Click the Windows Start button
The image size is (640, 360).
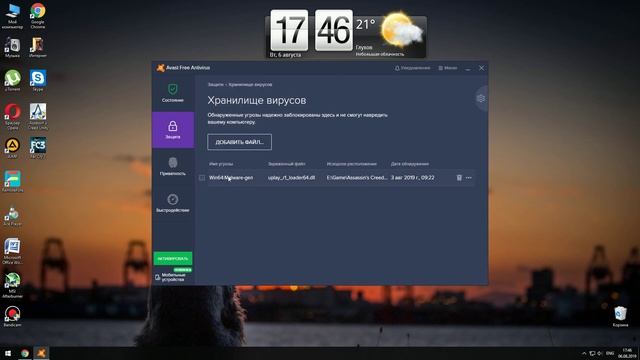(x=8, y=353)
